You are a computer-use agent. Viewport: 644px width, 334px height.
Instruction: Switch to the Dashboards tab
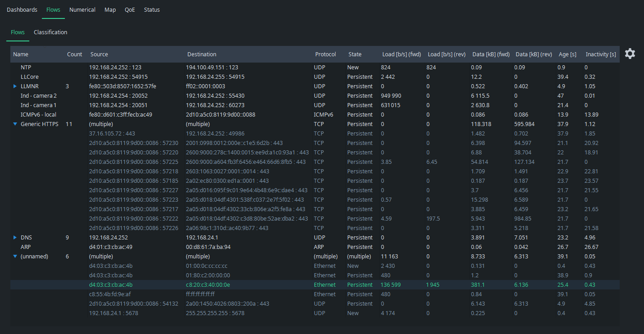tap(22, 10)
